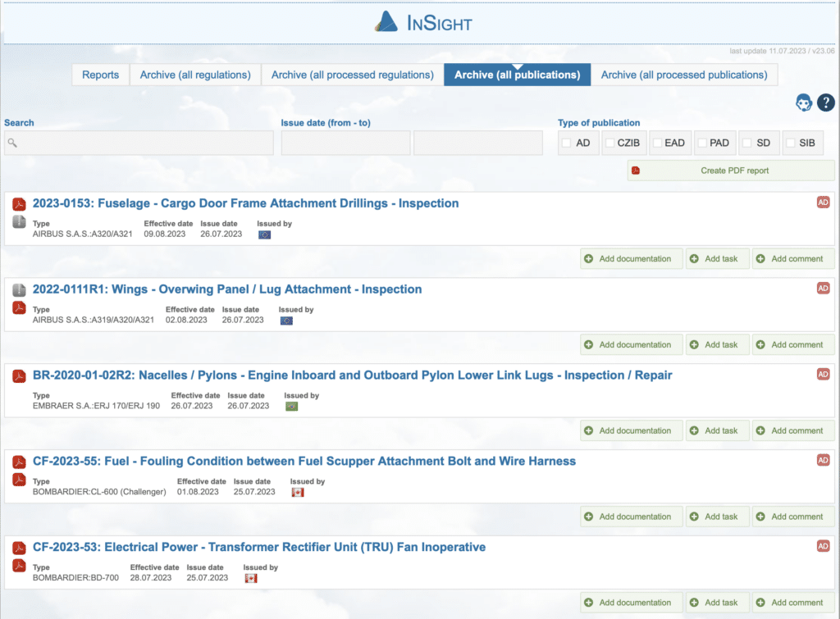Select text 'AIRBUS S.A.S.:A320/A321'
840x619 pixels.
pyautogui.click(x=83, y=234)
